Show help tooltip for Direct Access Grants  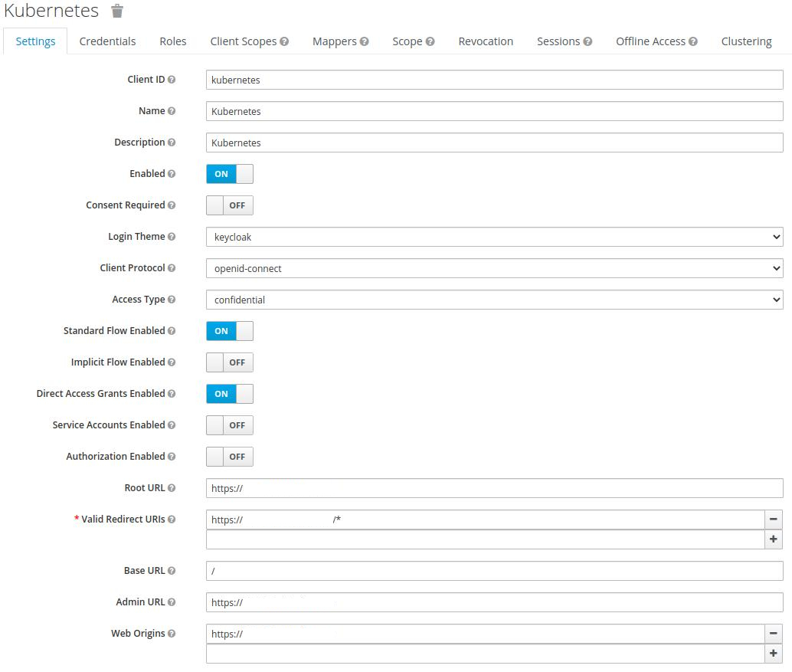[172, 393]
